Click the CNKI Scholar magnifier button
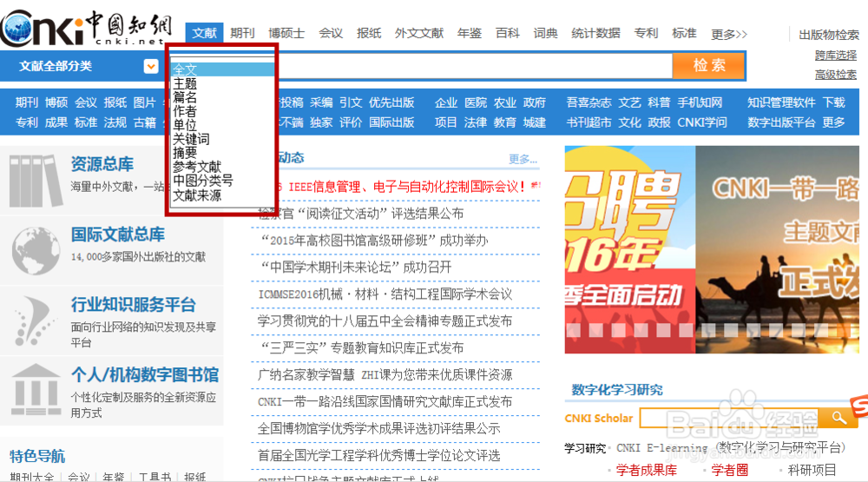This screenshot has height=482, width=868. (x=838, y=418)
